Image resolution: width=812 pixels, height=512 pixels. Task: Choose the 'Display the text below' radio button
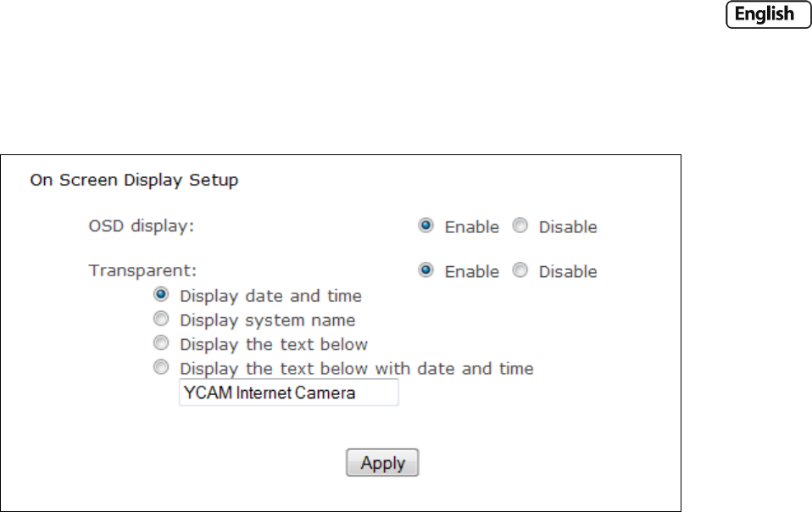tap(162, 343)
